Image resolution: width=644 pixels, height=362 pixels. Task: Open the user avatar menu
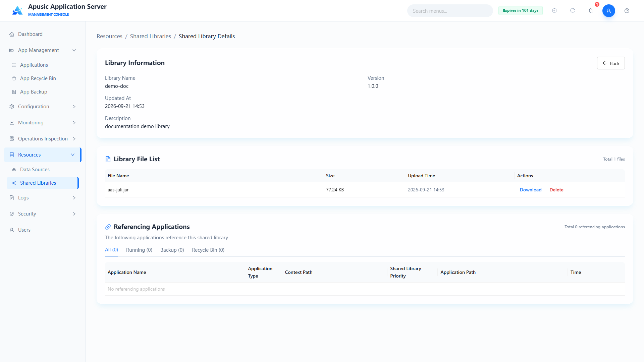point(609,11)
